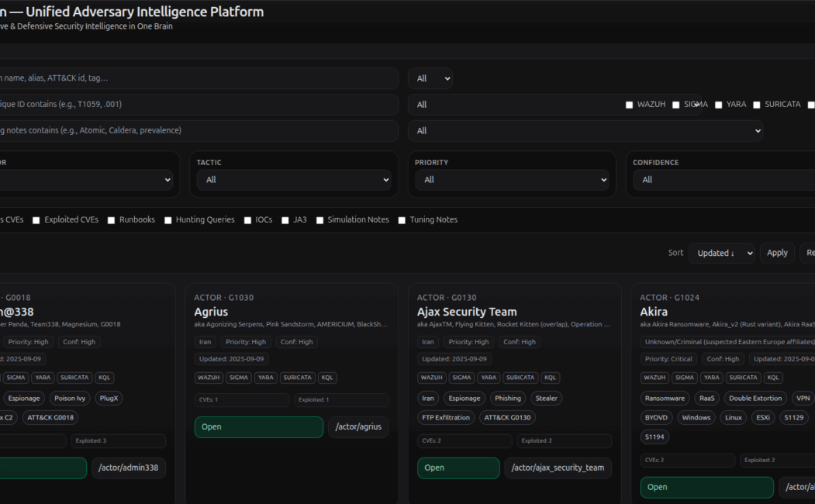Click the Conf: High badge on Ajax Security Team card
Screen dimensions: 815x504
[x=520, y=342]
